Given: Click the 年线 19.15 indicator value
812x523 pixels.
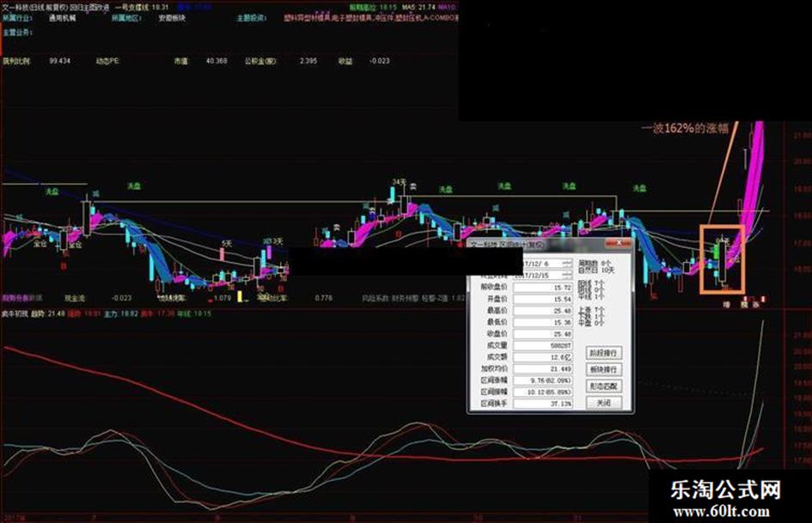Looking at the screenshot, I should click(194, 313).
